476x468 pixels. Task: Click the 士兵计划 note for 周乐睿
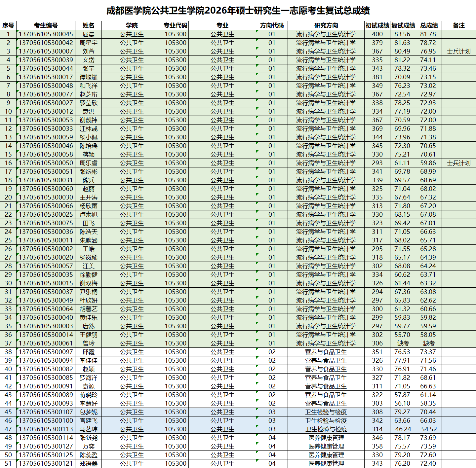(458, 163)
